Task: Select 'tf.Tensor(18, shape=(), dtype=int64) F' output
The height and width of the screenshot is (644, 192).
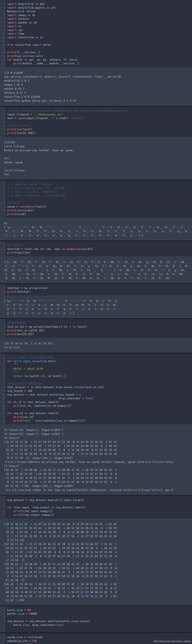Action: (x=34, y=430)
